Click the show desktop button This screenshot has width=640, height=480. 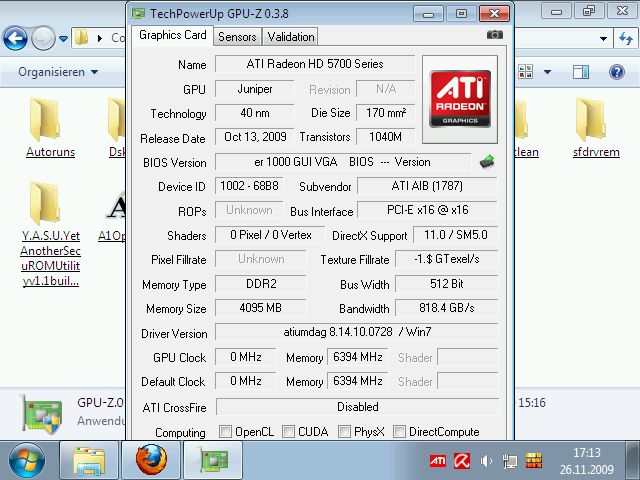[x=633, y=460]
